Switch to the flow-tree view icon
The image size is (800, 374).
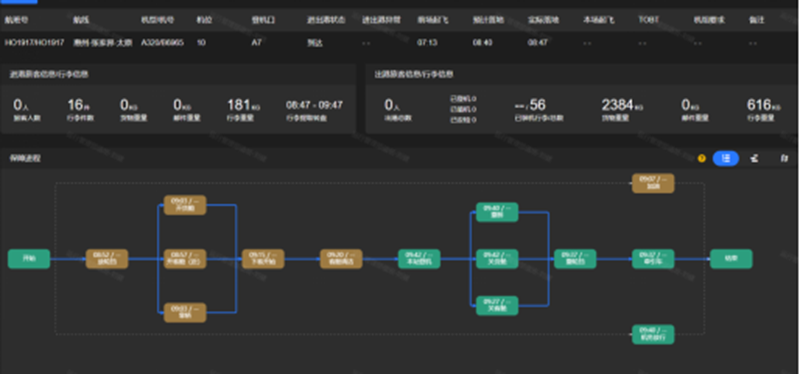[754, 159]
